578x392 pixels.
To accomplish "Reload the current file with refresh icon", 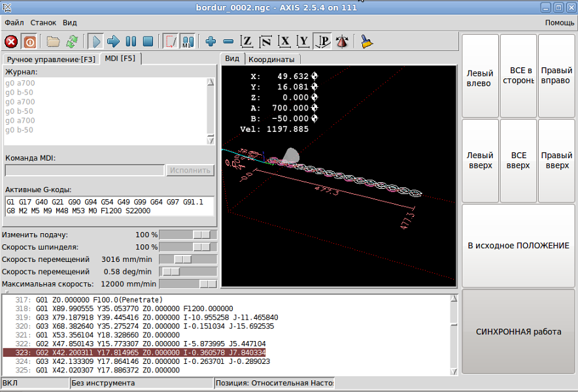I will [x=71, y=41].
